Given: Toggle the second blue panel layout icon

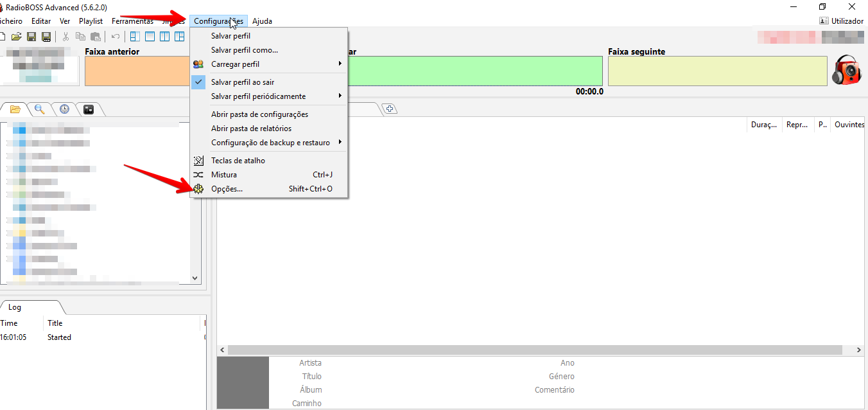Looking at the screenshot, I should click(x=150, y=37).
